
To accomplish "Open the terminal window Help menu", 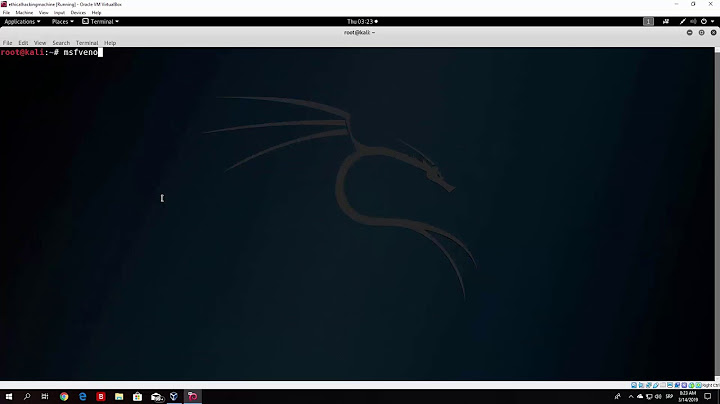I will (110, 43).
